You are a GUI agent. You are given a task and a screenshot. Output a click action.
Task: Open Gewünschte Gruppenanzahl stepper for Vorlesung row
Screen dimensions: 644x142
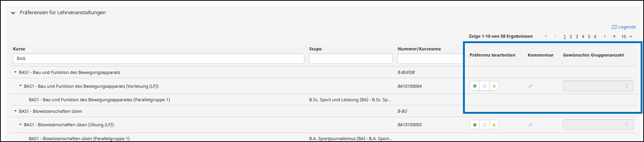point(598,86)
